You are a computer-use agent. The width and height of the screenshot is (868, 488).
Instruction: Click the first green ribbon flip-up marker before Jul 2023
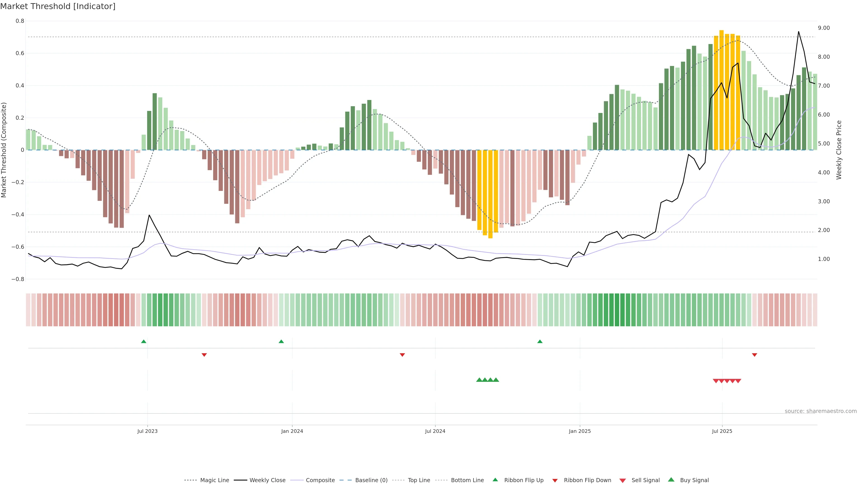pyautogui.click(x=144, y=342)
